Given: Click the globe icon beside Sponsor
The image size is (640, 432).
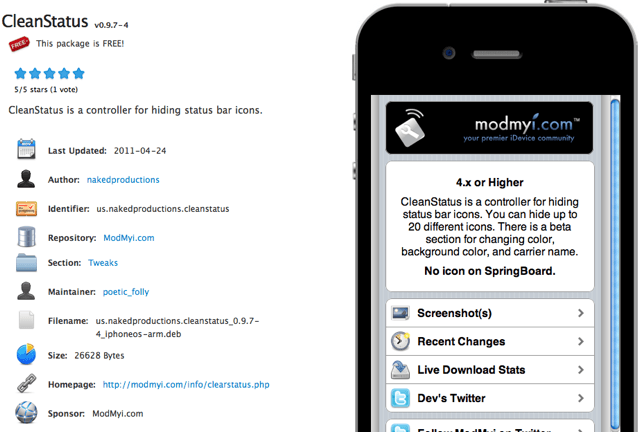Looking at the screenshot, I should pyautogui.click(x=26, y=412).
